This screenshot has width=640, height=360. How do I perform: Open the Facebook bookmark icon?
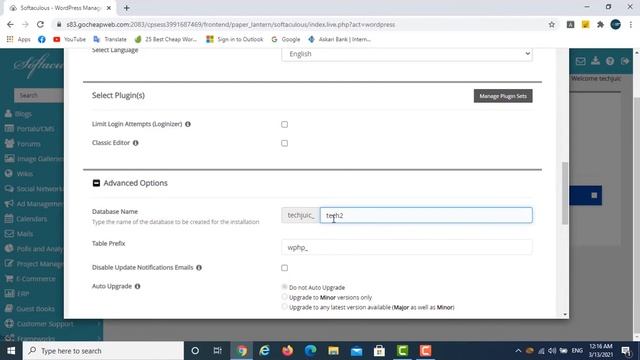(x=42, y=39)
